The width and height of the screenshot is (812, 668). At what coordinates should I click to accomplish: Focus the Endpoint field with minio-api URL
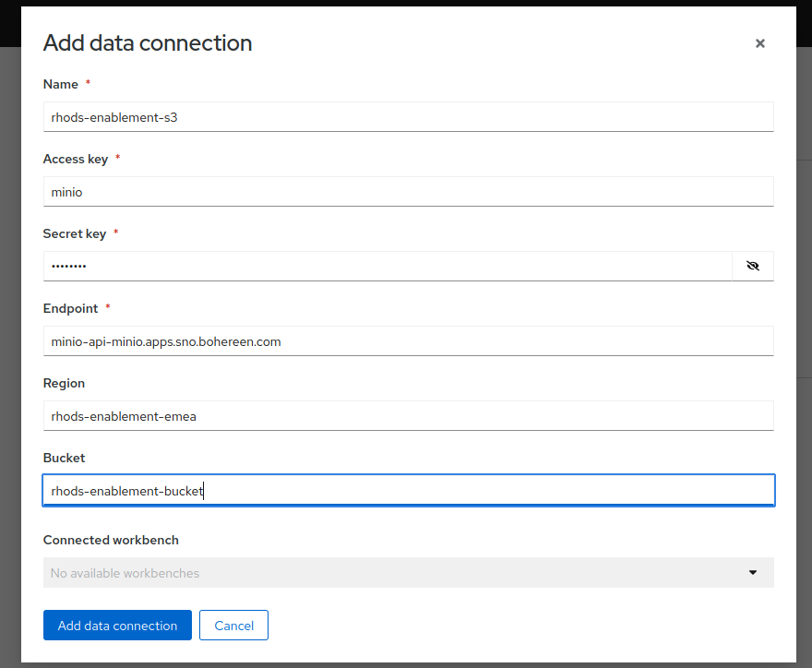pyautogui.click(x=406, y=340)
